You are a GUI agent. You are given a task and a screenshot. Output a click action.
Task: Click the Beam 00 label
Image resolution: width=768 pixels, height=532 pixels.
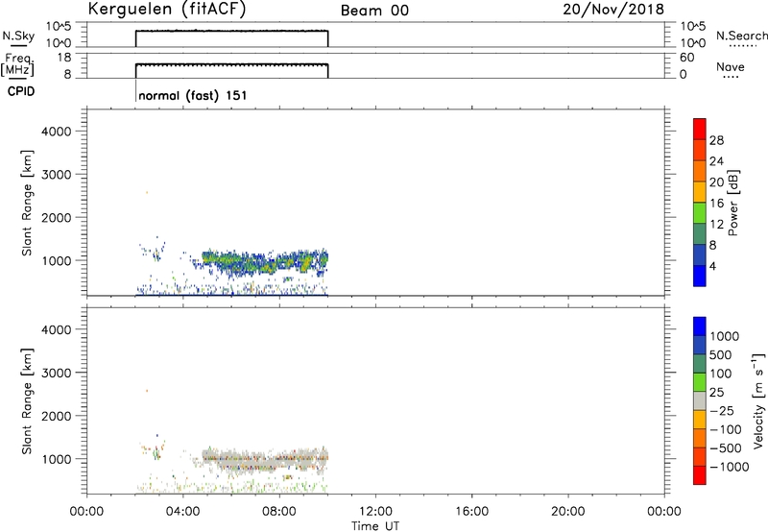(374, 11)
